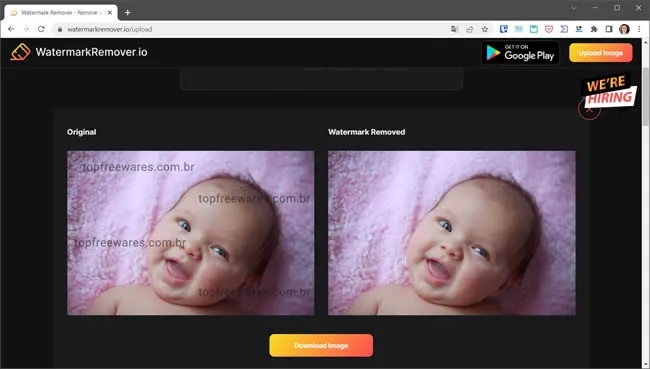Screen dimensions: 650x369
Task: Click the Original watermarked baby image
Action: [191, 233]
